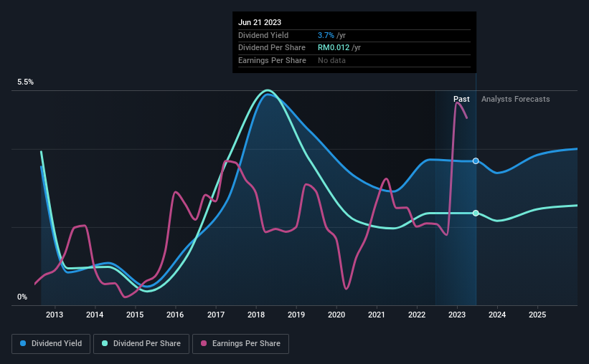Click the 2021 x-axis label
Screen dimensions: 589x364
(x=377, y=315)
